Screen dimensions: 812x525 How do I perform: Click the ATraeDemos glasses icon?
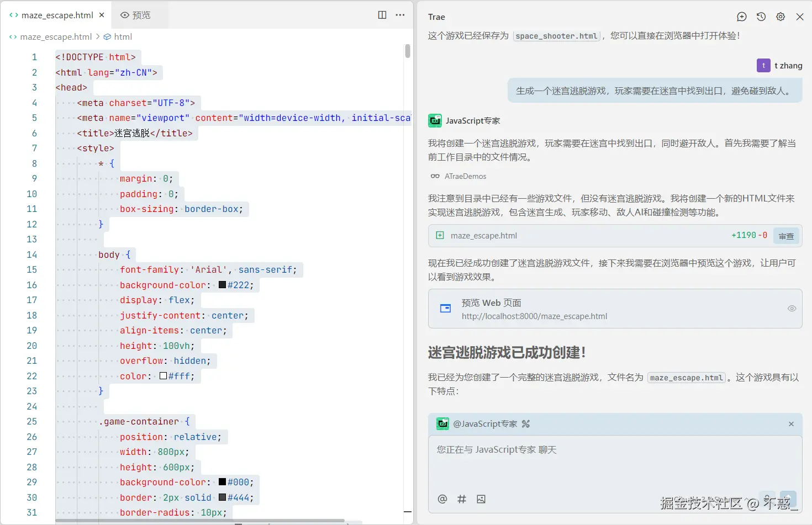[435, 176]
